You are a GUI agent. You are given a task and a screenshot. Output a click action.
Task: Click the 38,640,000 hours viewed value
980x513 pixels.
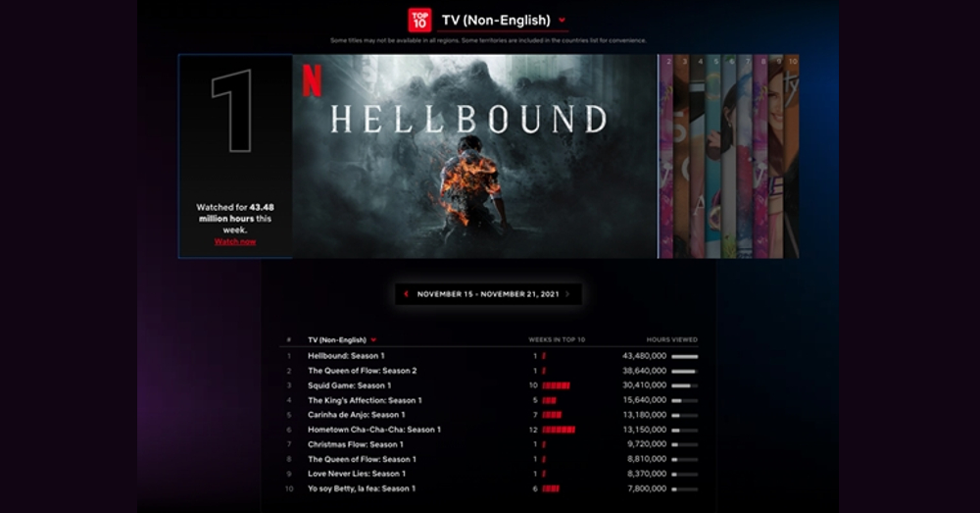click(x=645, y=371)
